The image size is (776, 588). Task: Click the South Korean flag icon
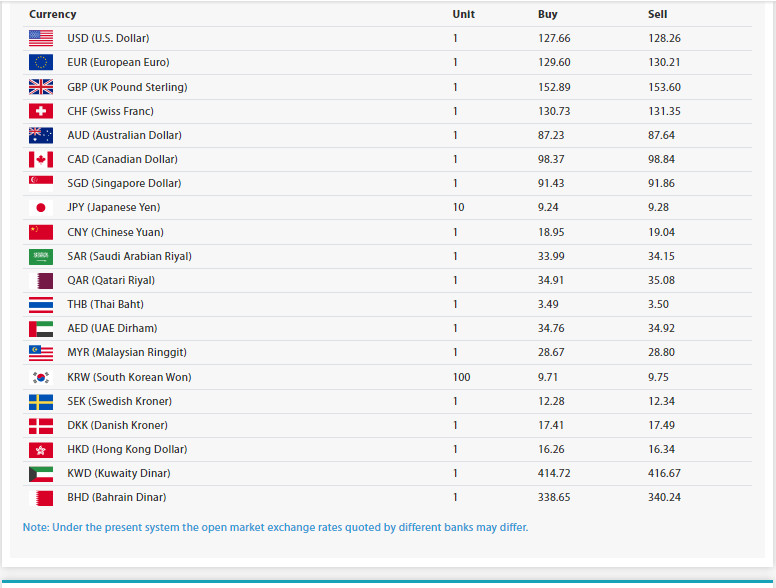41,377
